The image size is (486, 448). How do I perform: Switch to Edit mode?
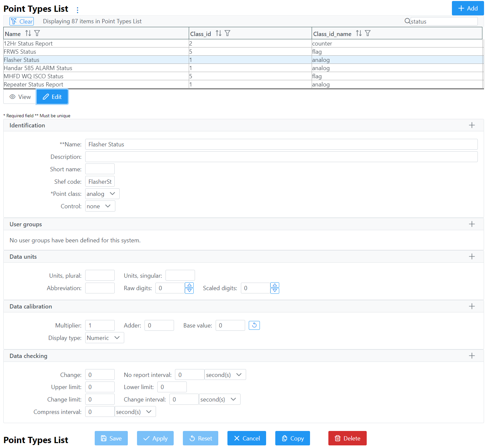click(52, 97)
